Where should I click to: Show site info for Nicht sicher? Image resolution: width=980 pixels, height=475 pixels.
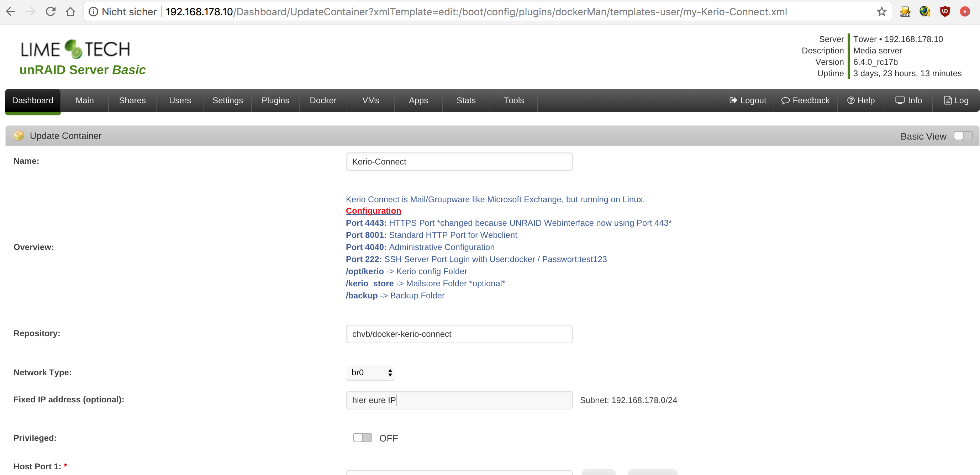(x=122, y=12)
